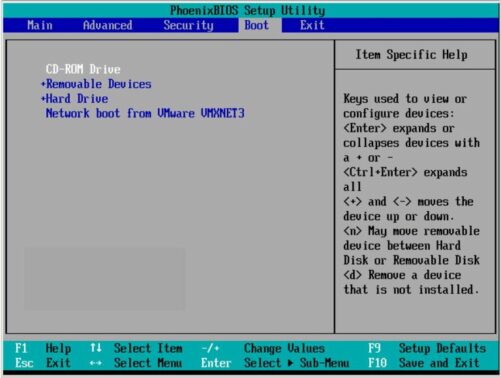Click the "<Ctrl+Enter> expands" help line
Screen dimensions: 501x378
click(x=405, y=172)
